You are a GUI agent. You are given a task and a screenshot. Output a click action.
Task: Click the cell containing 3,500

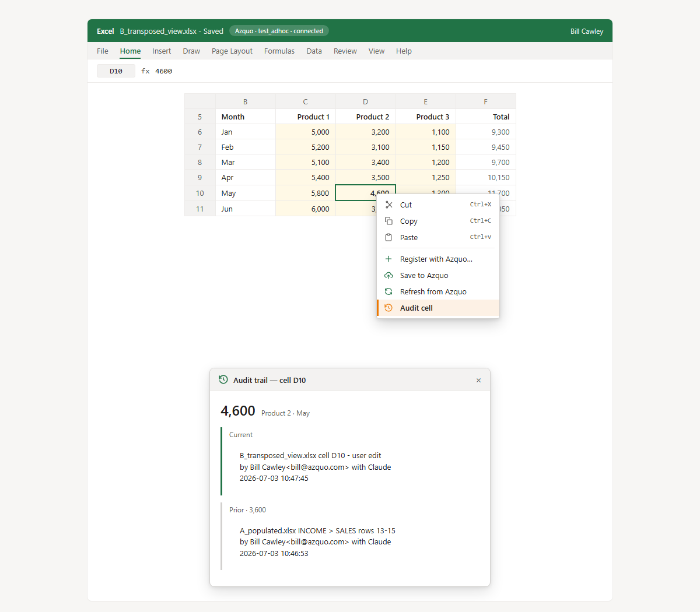pos(366,177)
